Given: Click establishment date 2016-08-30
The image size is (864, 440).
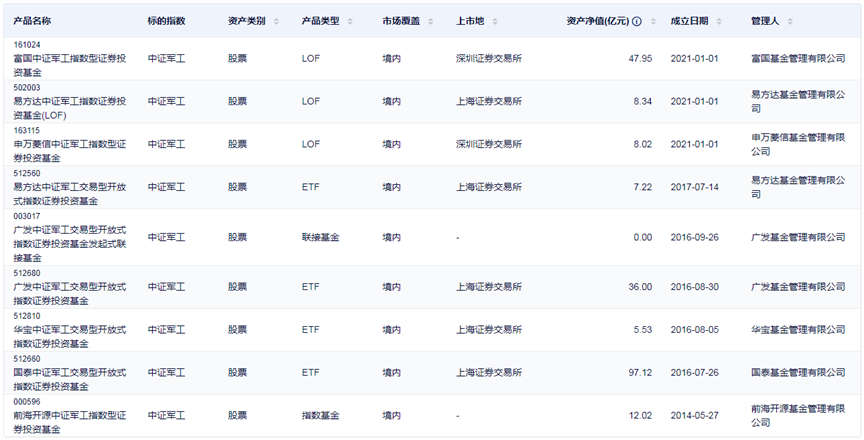Looking at the screenshot, I should [x=694, y=287].
